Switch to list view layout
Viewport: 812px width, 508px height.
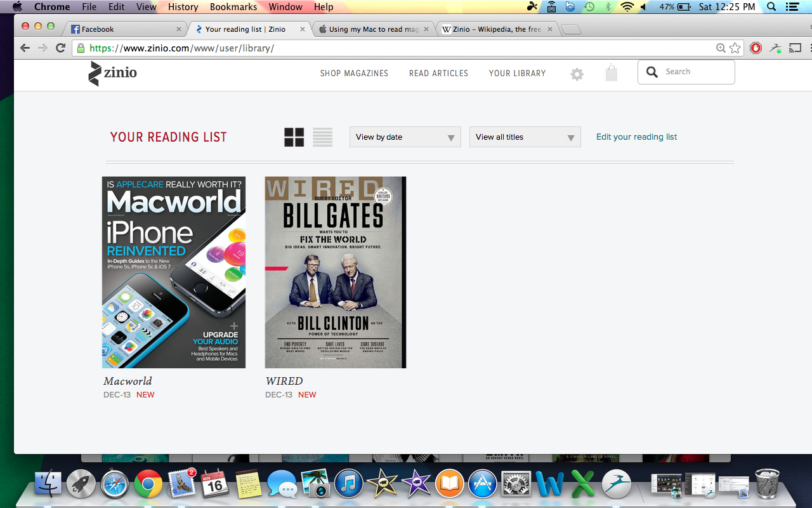322,137
